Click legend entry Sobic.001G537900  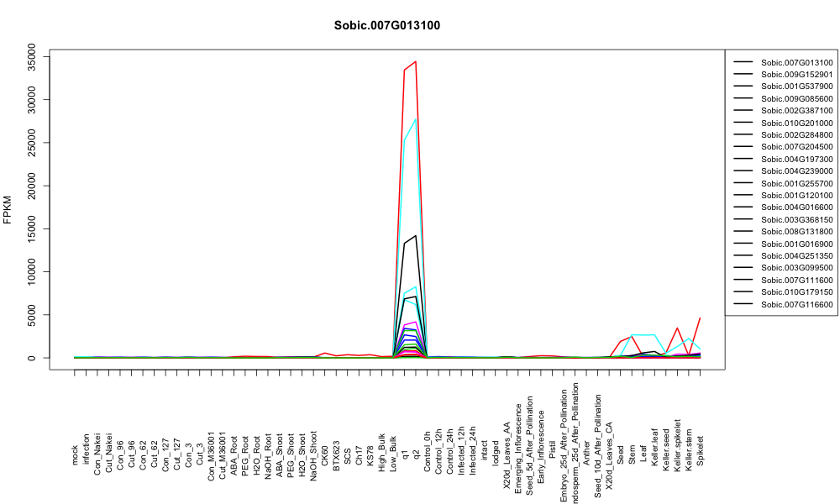coord(783,87)
